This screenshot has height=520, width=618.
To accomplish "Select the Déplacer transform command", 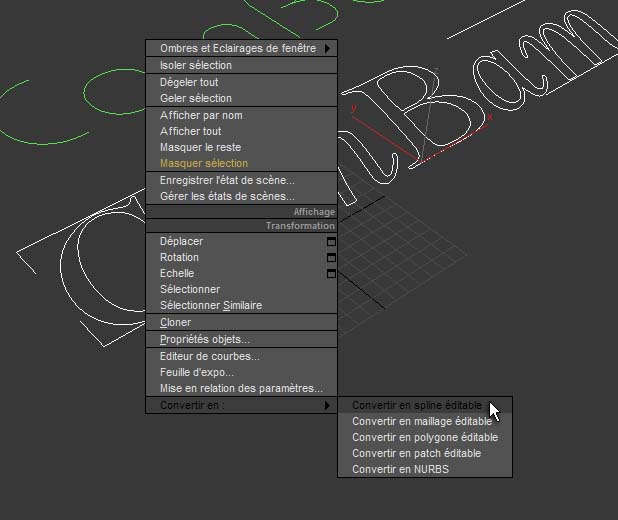I will coord(241,241).
